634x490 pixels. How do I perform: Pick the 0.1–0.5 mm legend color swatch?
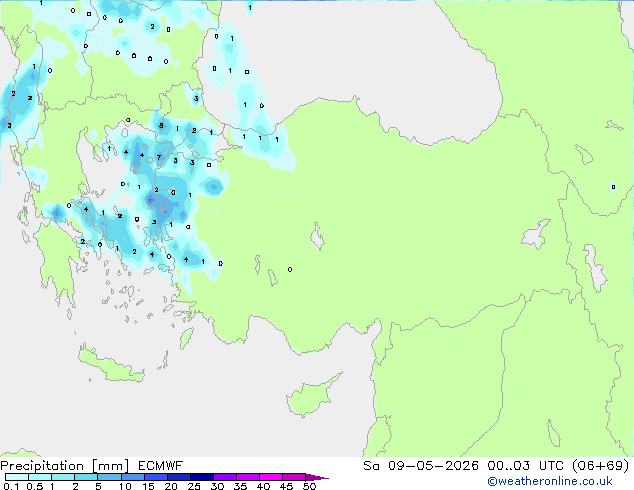[17, 477]
